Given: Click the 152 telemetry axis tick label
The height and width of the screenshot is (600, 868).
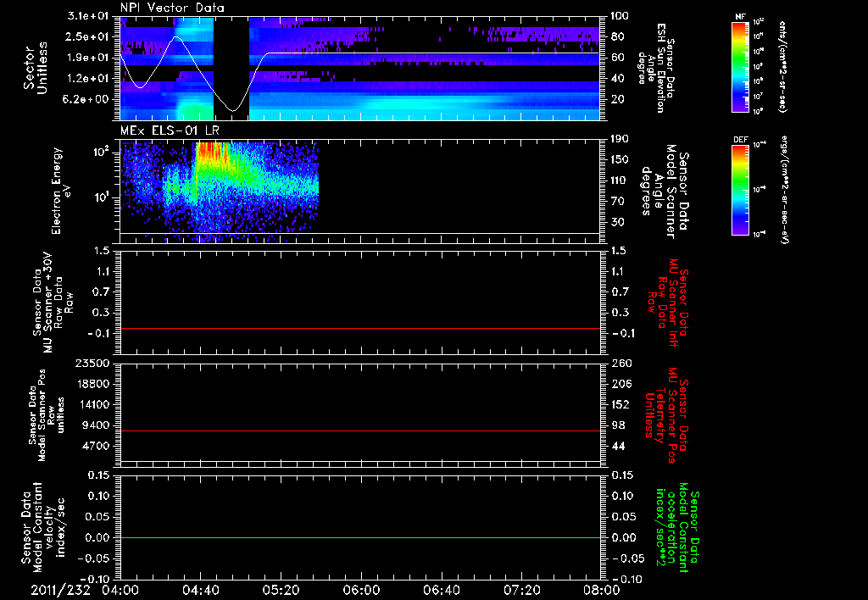Looking at the screenshot, I should tap(620, 404).
